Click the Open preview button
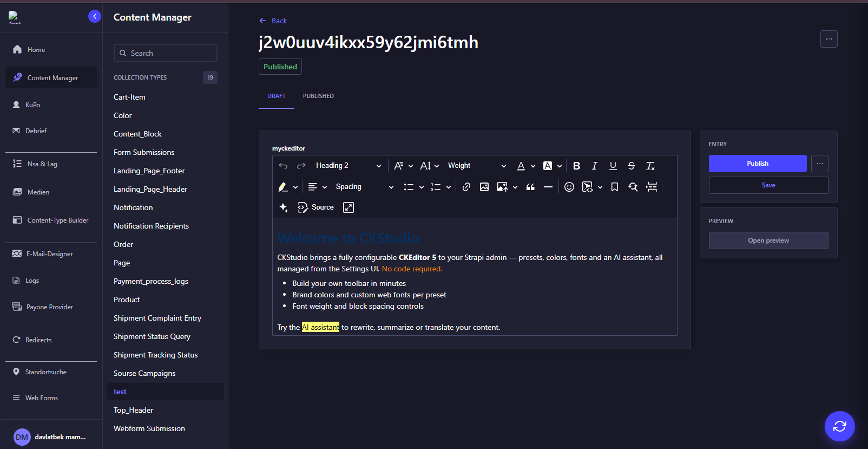Viewport: 868px width, 449px height. click(768, 240)
